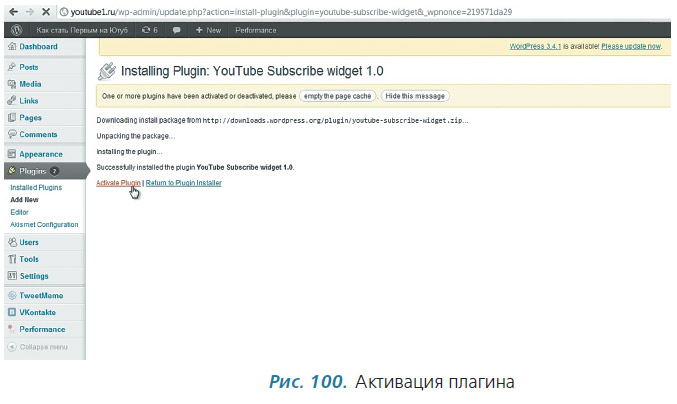The height and width of the screenshot is (404, 677).
Task: Open the Pages menu item
Action: (30, 118)
